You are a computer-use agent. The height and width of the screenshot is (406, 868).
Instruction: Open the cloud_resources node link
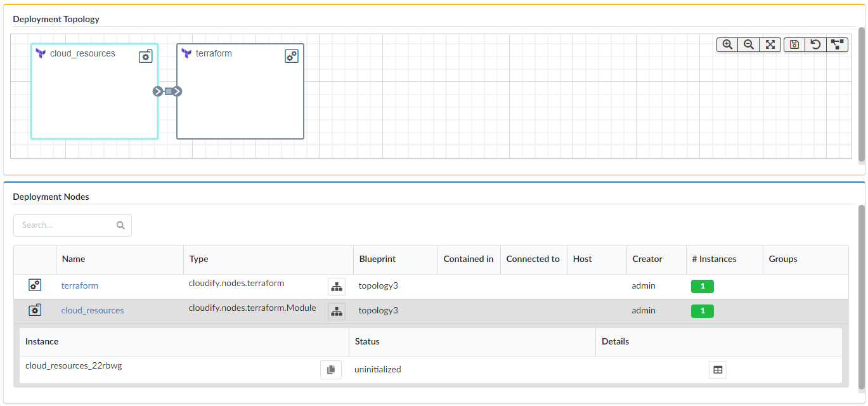tap(93, 310)
